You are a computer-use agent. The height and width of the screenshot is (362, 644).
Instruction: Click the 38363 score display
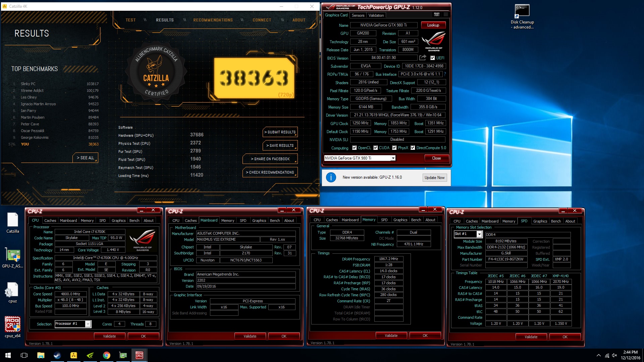(254, 78)
